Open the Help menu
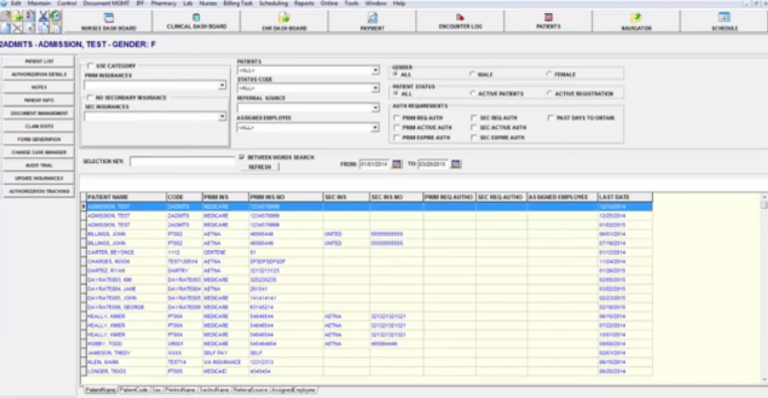Screen dimensions: 768x398 pyautogui.click(x=399, y=3)
